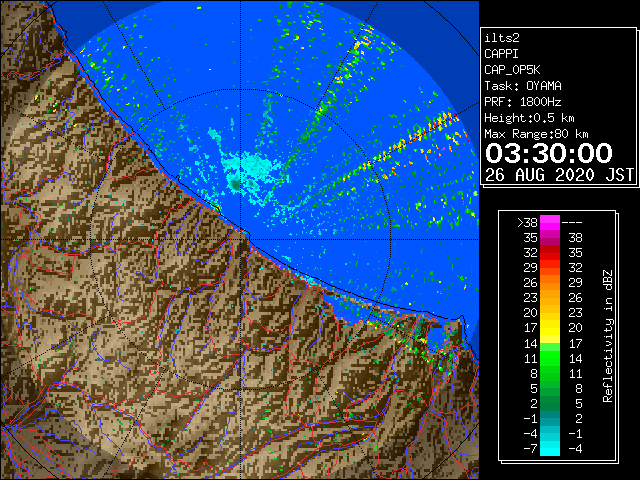Click the cyan -7 to -4 legend color
Viewport: 640px width, 480px height.
550,448
